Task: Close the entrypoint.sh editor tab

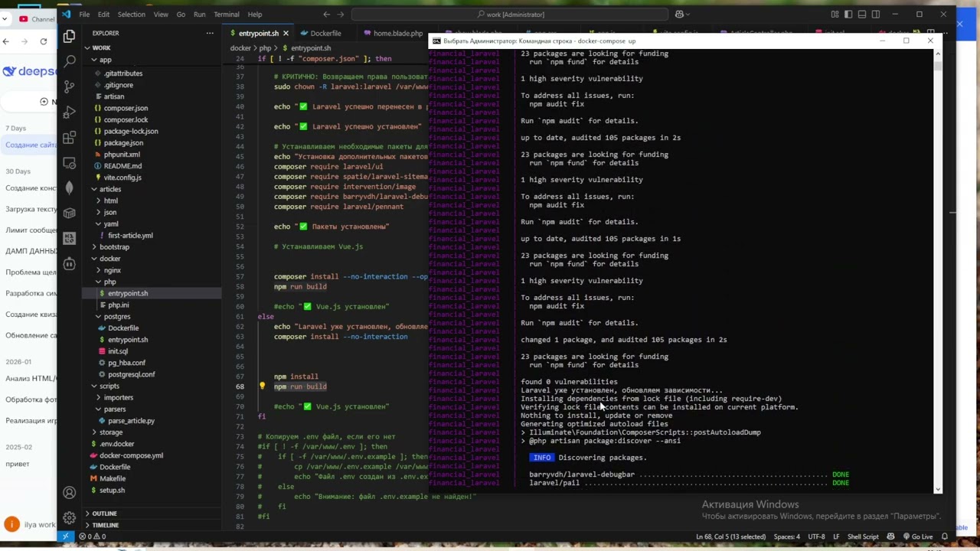Action: click(286, 33)
